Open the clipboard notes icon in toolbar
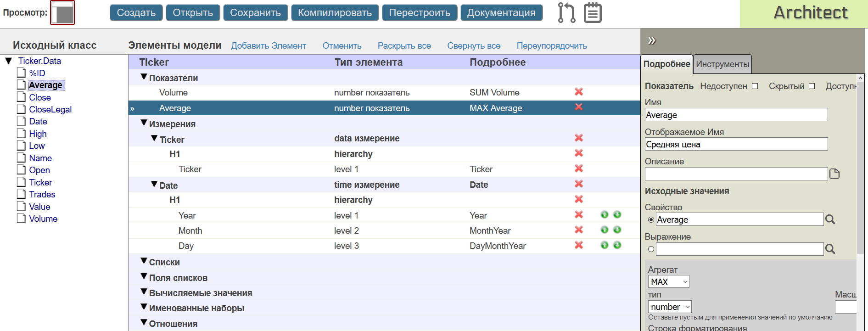868x331 pixels. 593,12
